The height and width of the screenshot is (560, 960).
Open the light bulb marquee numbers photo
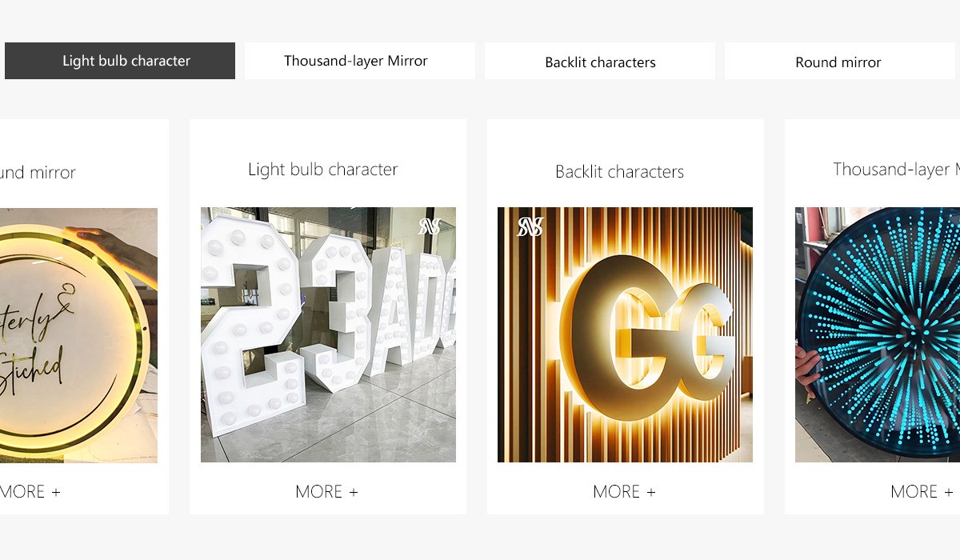coord(328,334)
